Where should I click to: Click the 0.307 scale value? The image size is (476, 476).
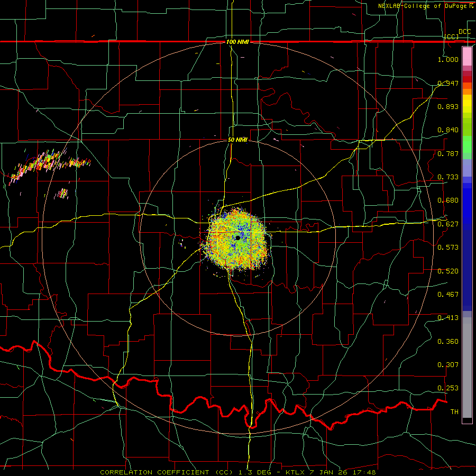click(x=448, y=365)
